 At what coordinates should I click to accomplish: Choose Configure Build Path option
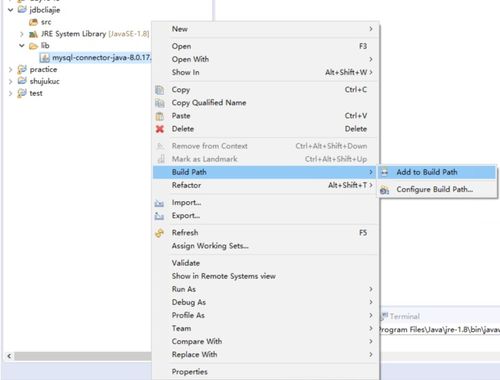click(x=437, y=190)
